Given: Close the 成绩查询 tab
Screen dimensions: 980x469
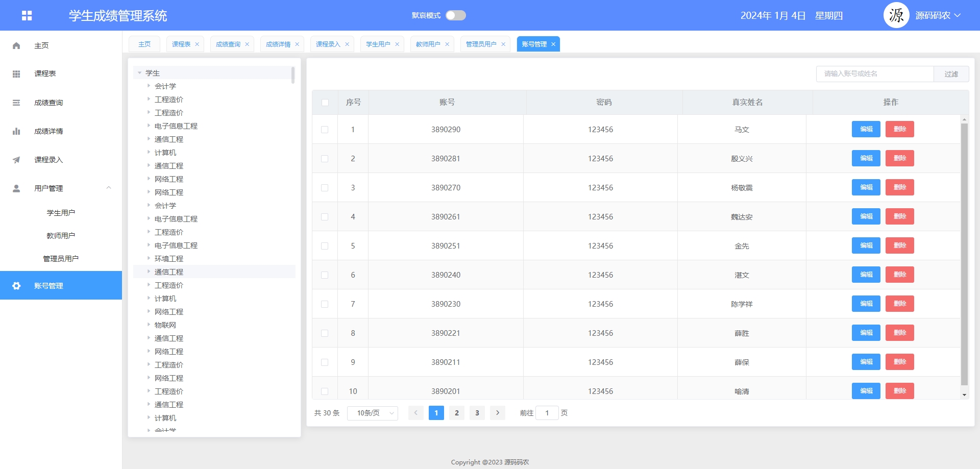Looking at the screenshot, I should tap(247, 44).
